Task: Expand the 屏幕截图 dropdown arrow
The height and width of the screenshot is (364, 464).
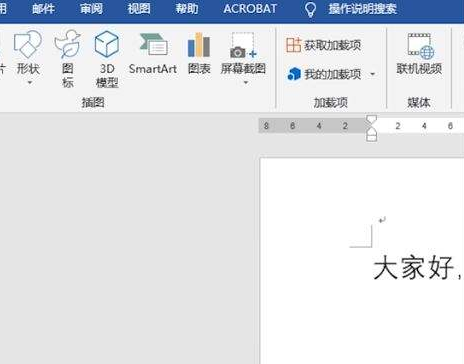Action: point(246,82)
